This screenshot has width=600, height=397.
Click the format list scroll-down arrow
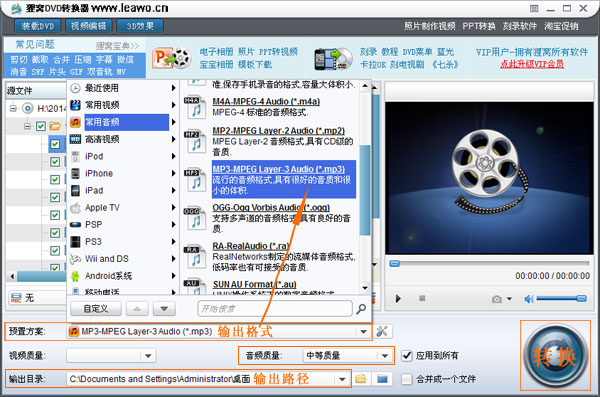(365, 288)
